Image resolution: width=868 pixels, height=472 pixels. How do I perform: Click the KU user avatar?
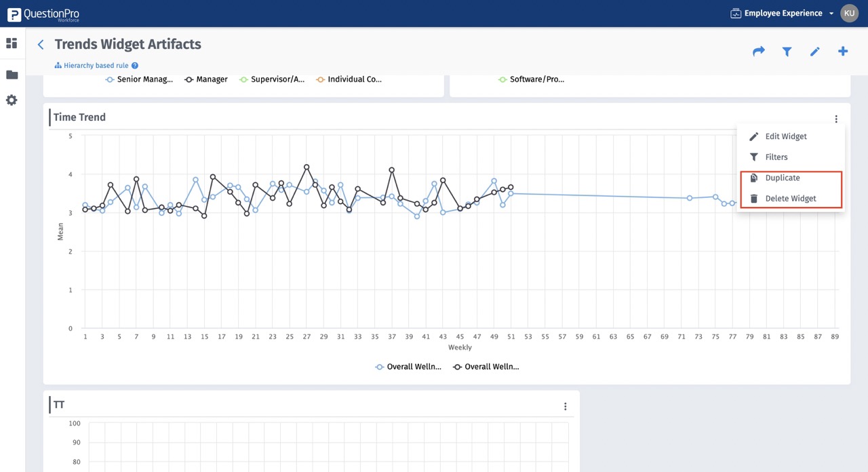[849, 14]
